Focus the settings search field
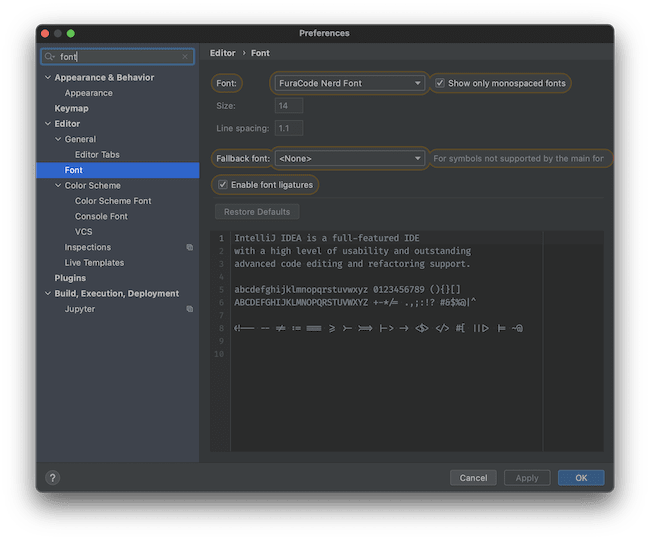Viewport: 650px width, 540px height. (x=118, y=56)
